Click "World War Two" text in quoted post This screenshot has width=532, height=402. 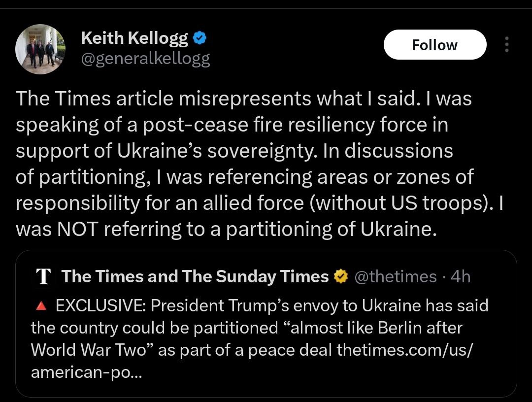pos(87,349)
